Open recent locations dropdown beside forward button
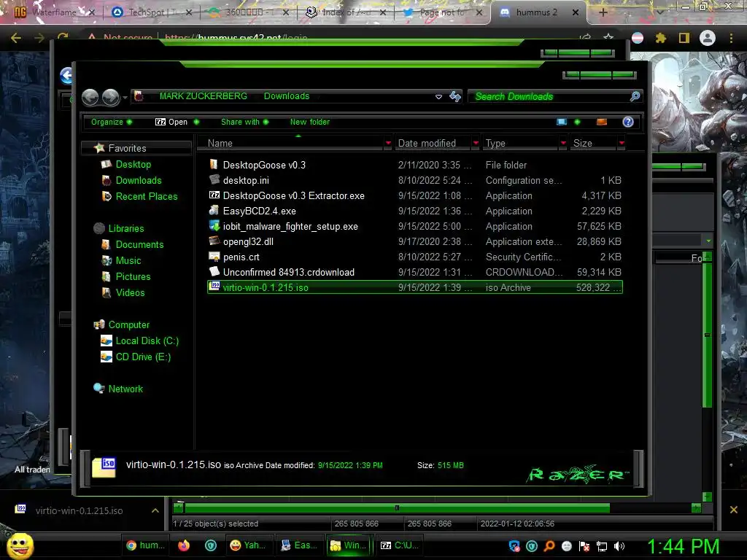This screenshot has width=747, height=560. click(125, 98)
